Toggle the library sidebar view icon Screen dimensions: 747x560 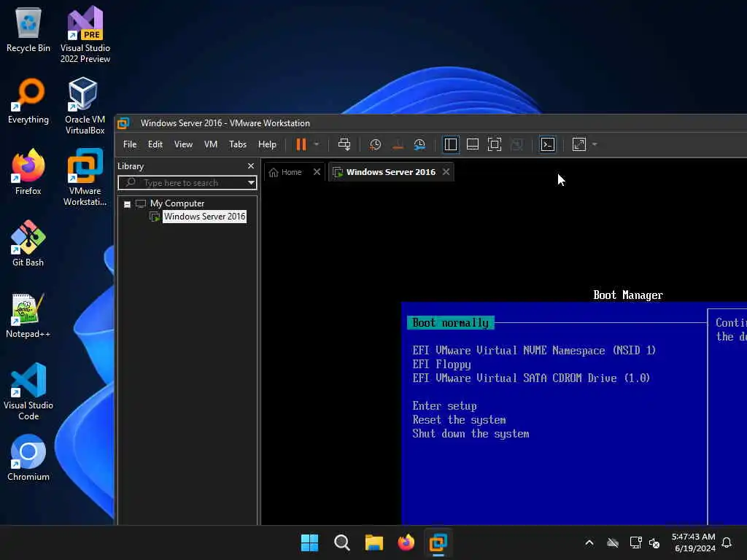tap(451, 144)
